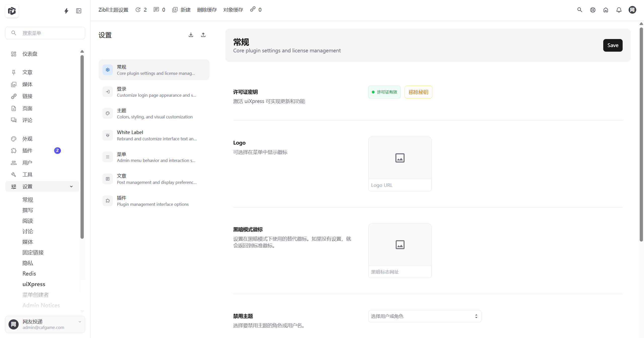Image resolution: width=644 pixels, height=338 pixels.
Task: Click the Logo image placeholder
Action: [400, 158]
